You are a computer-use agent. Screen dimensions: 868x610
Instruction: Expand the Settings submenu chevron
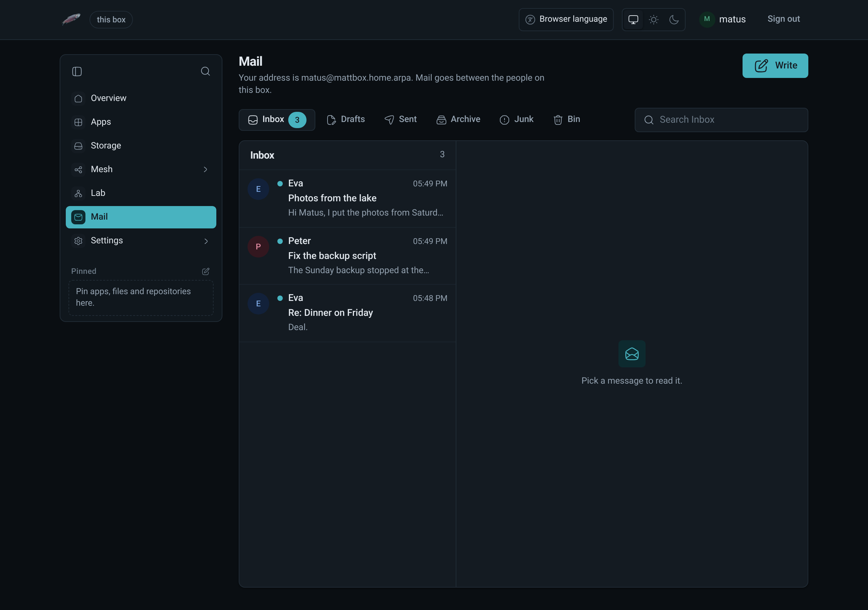coord(206,241)
